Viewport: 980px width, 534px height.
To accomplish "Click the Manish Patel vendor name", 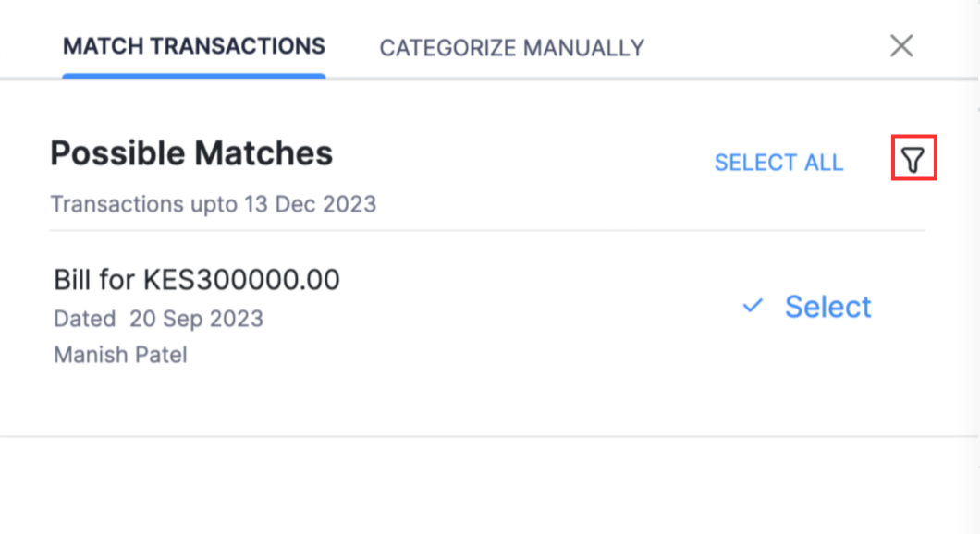I will [120, 355].
